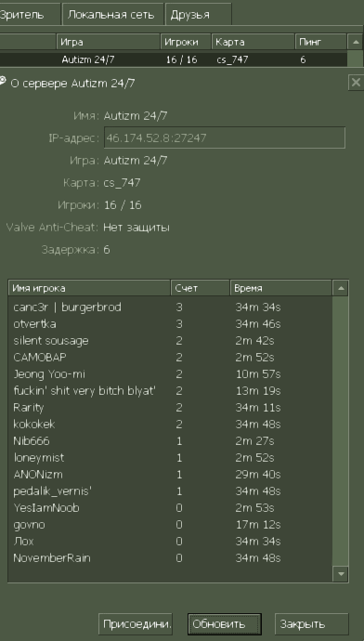Click the player list scroll down arrow

(341, 574)
